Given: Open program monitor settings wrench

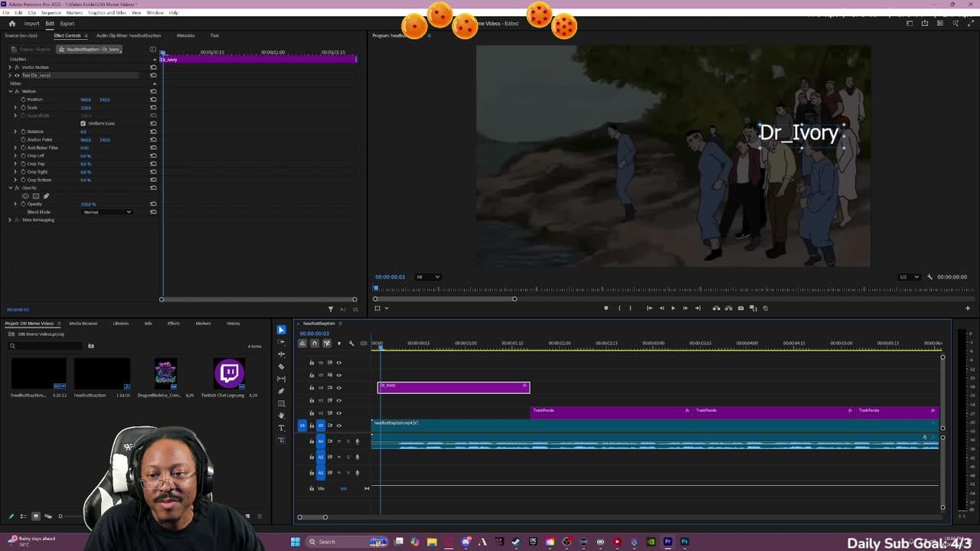Looking at the screenshot, I should coord(929,277).
